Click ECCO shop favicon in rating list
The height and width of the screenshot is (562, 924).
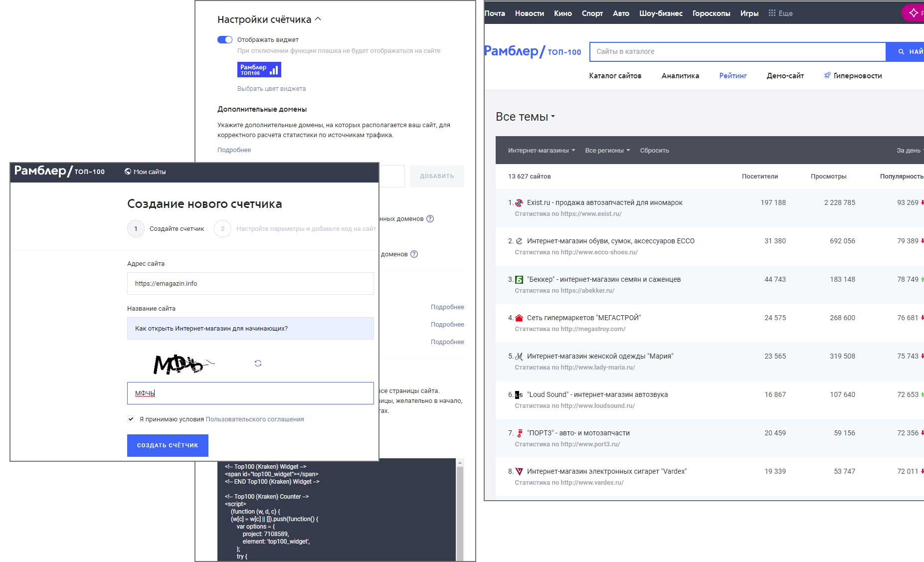click(519, 241)
